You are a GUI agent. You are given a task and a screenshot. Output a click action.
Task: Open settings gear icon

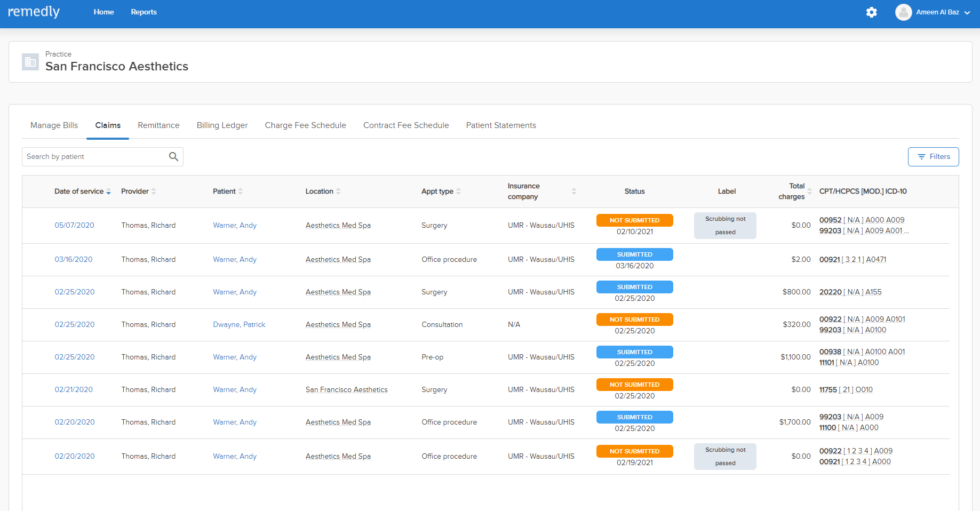tap(871, 12)
